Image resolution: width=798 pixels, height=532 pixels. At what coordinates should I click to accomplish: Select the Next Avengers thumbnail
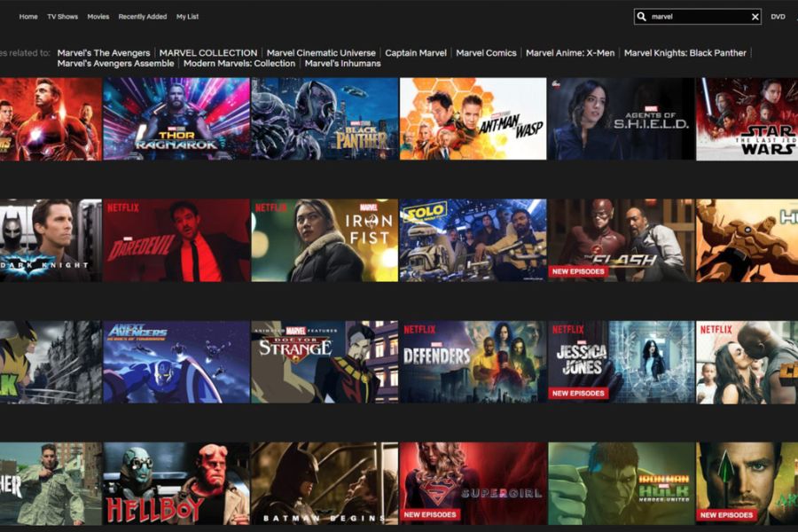click(x=176, y=362)
